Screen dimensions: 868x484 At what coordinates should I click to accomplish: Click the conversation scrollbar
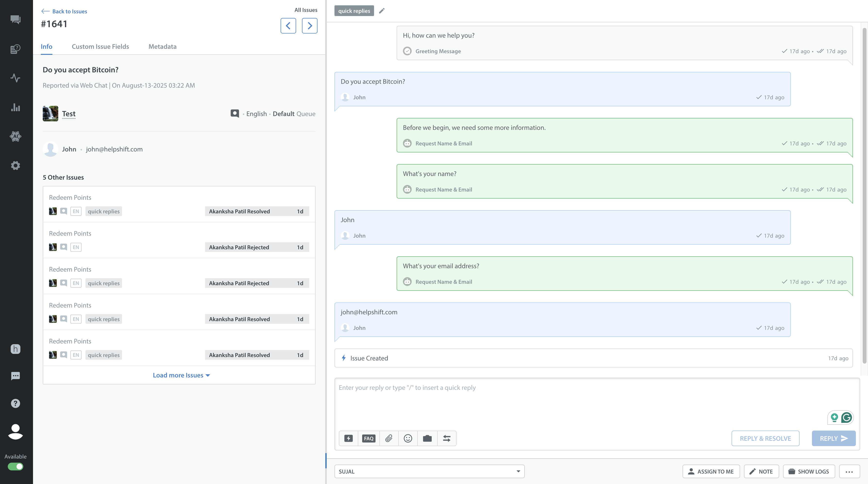pos(864,195)
